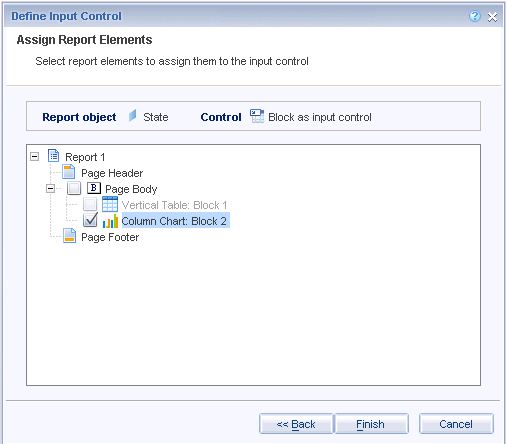Click the Vertical Table block icon

(x=110, y=204)
